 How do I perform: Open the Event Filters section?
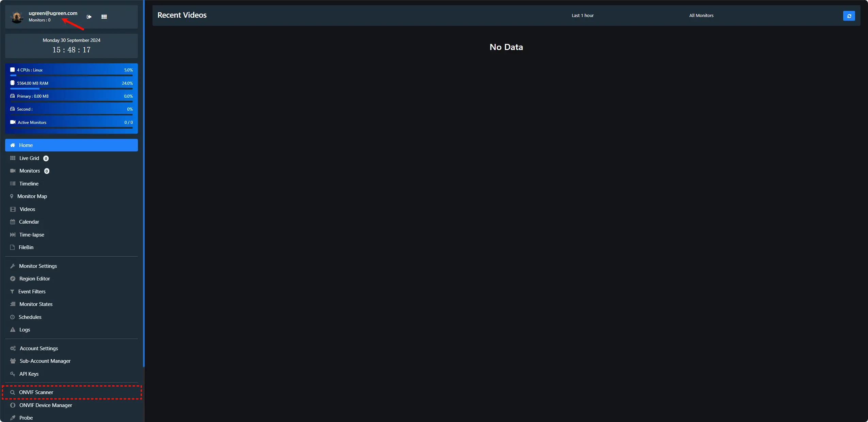[x=32, y=292]
